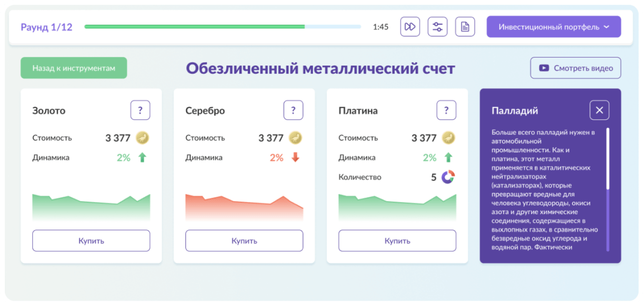Image resolution: width=644 pixels, height=306 pixels.
Task: Click Купить button under Золото
Action: (91, 241)
